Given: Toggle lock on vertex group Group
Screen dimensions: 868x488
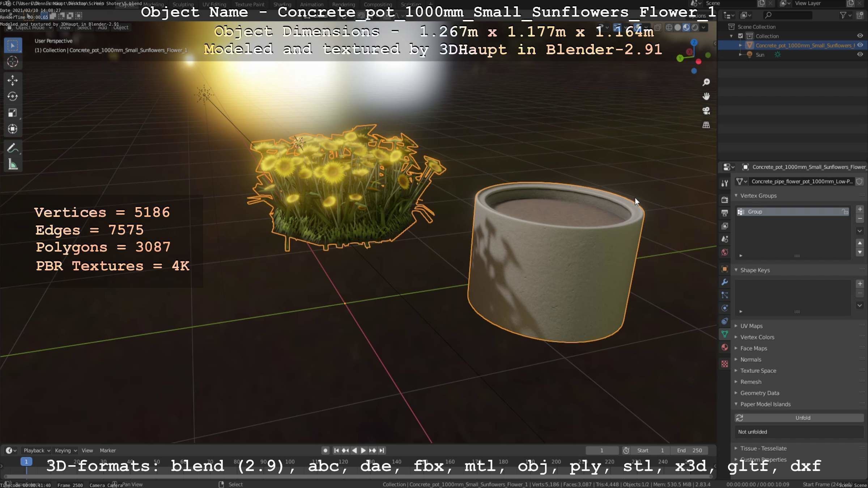Looking at the screenshot, I should pyautogui.click(x=845, y=212).
